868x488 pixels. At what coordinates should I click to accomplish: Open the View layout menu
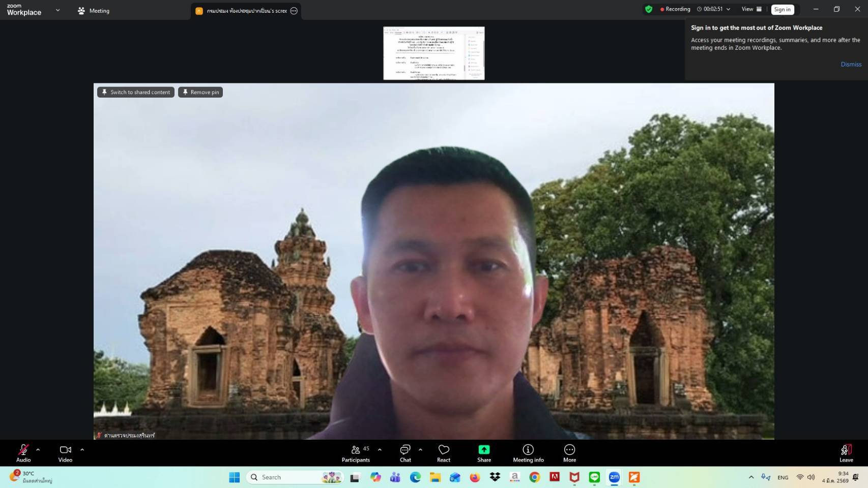tap(751, 9)
